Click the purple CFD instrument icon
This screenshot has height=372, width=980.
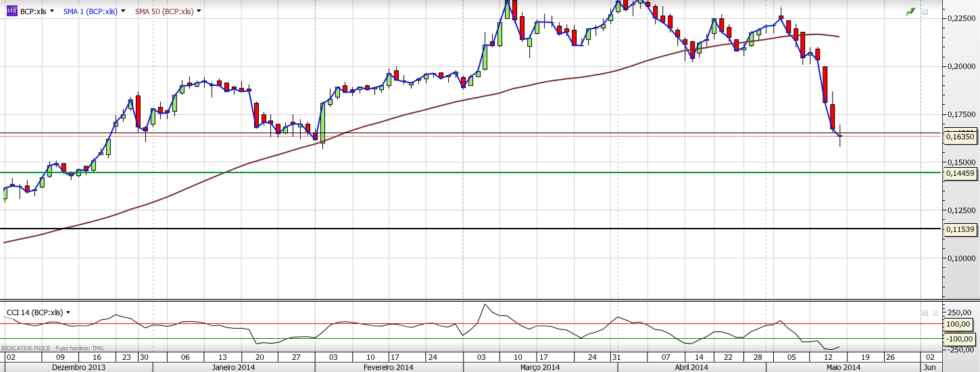[11, 11]
